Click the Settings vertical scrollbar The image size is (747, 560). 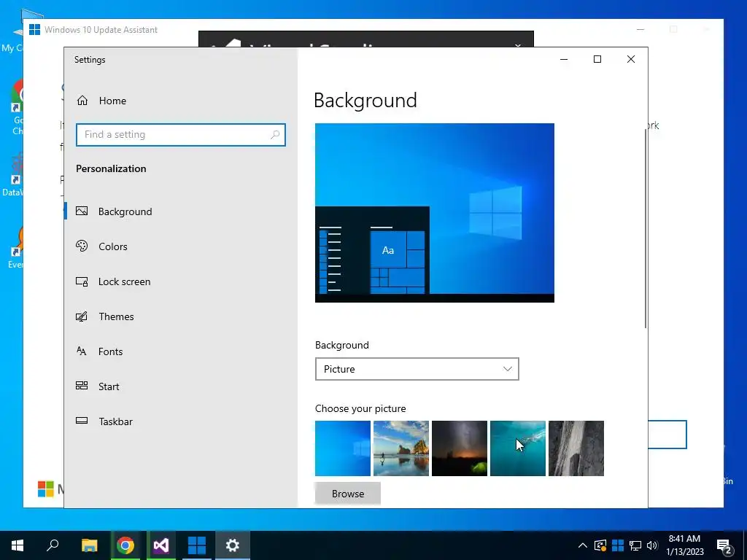point(646,228)
